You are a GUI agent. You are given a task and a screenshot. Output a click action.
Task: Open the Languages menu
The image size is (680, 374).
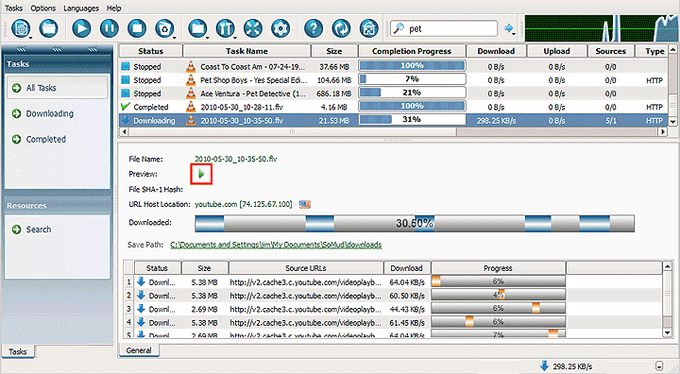81,8
